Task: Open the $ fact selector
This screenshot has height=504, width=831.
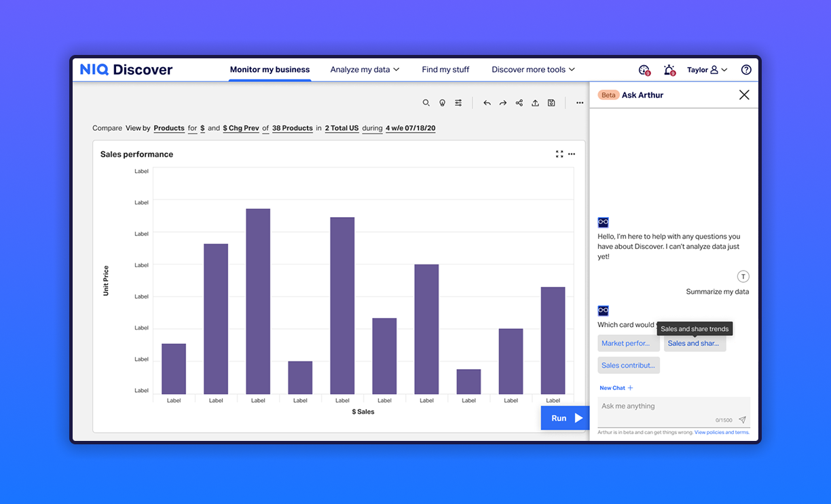Action: (202, 128)
